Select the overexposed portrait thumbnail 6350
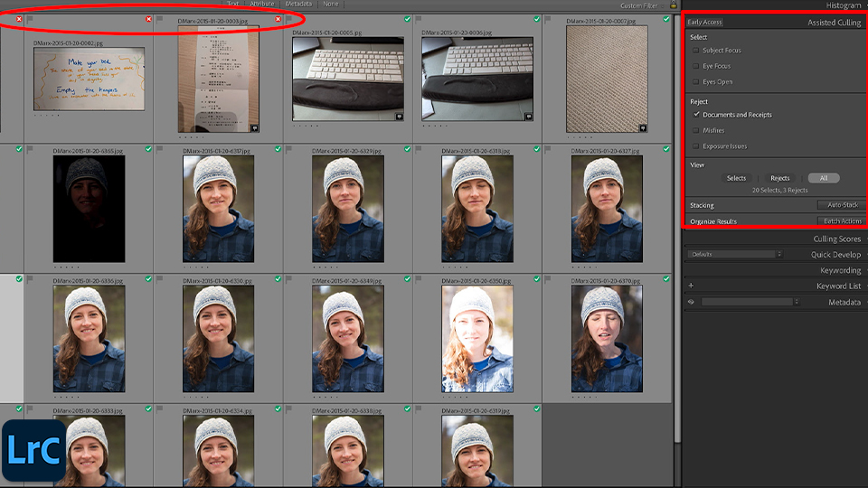868x488 pixels. point(477,339)
